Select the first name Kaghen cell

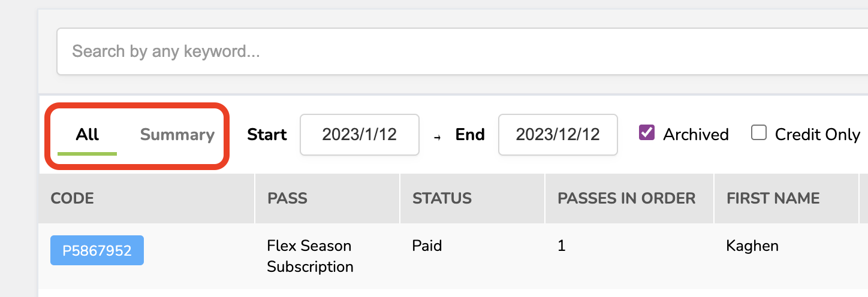pyautogui.click(x=752, y=246)
